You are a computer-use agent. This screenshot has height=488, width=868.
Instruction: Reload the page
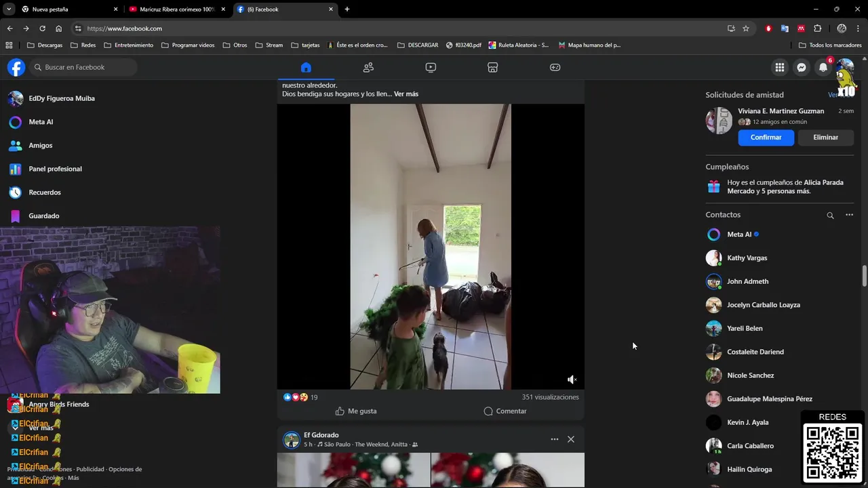42,28
